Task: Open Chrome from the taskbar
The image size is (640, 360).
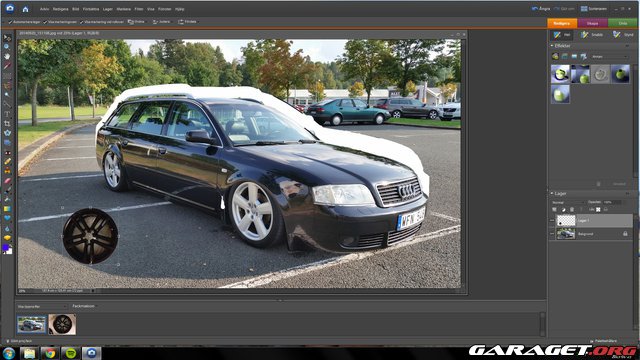Action: (50, 353)
